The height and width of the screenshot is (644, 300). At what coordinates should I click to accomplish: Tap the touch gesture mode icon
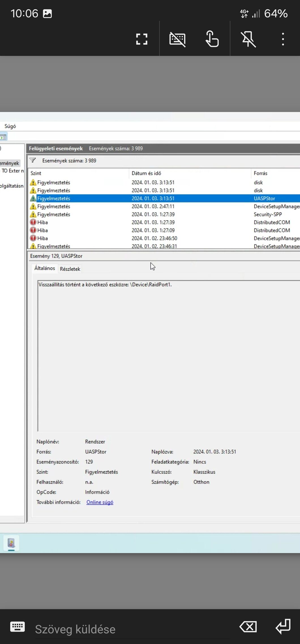point(212,39)
